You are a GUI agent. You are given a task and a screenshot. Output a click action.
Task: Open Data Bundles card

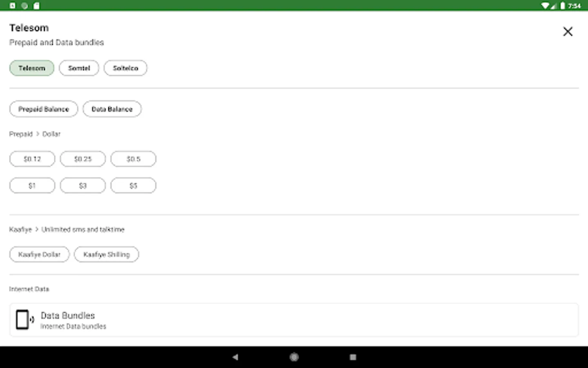tap(294, 320)
